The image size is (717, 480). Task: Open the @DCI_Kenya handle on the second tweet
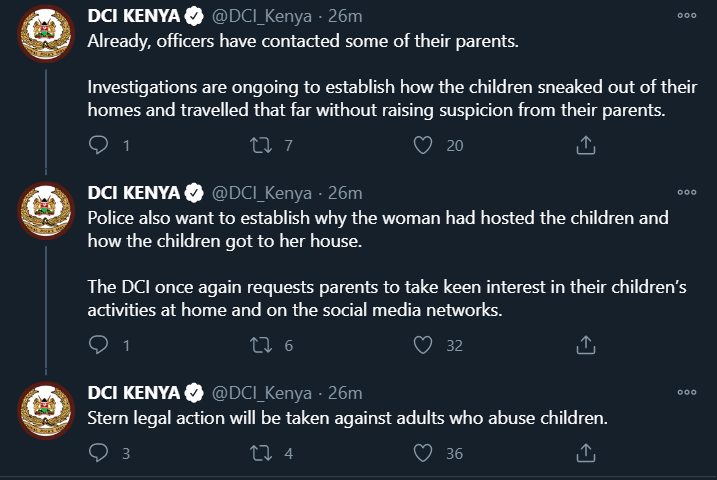click(x=262, y=193)
